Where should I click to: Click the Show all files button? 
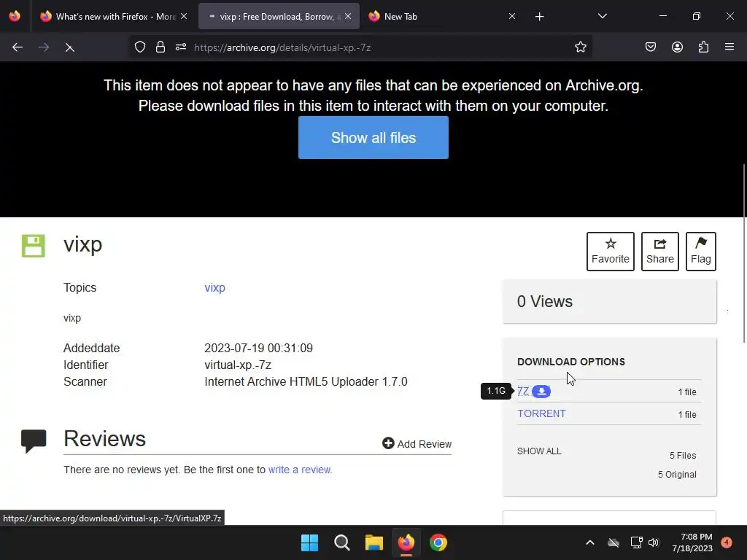click(x=373, y=138)
